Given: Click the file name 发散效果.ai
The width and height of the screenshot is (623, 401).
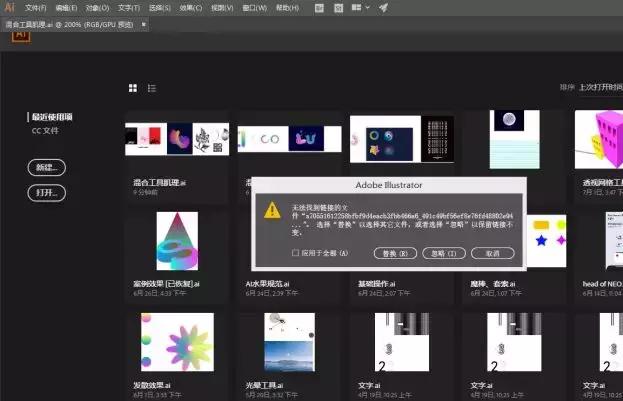Looking at the screenshot, I should tap(151, 385).
